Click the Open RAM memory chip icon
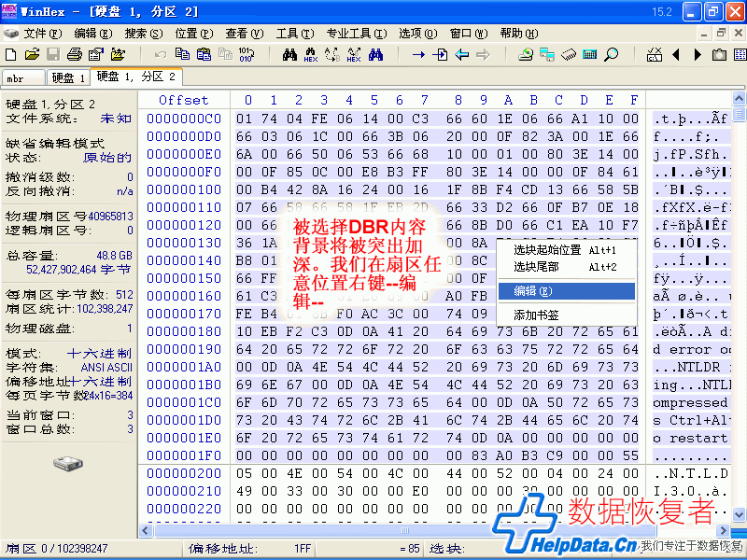747x560 pixels. [x=569, y=55]
